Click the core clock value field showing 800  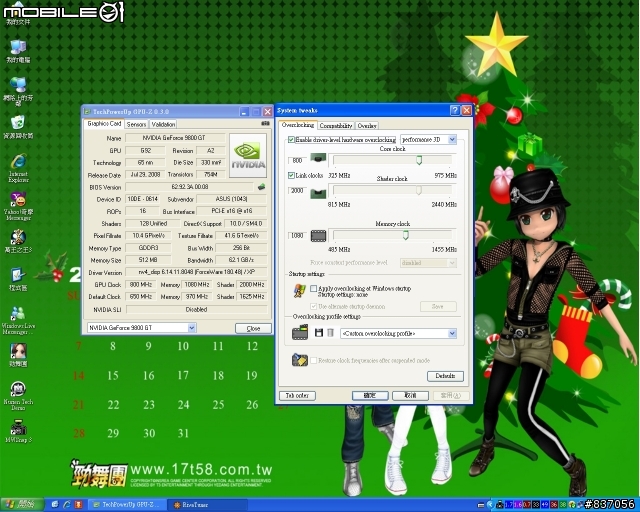[x=298, y=160]
